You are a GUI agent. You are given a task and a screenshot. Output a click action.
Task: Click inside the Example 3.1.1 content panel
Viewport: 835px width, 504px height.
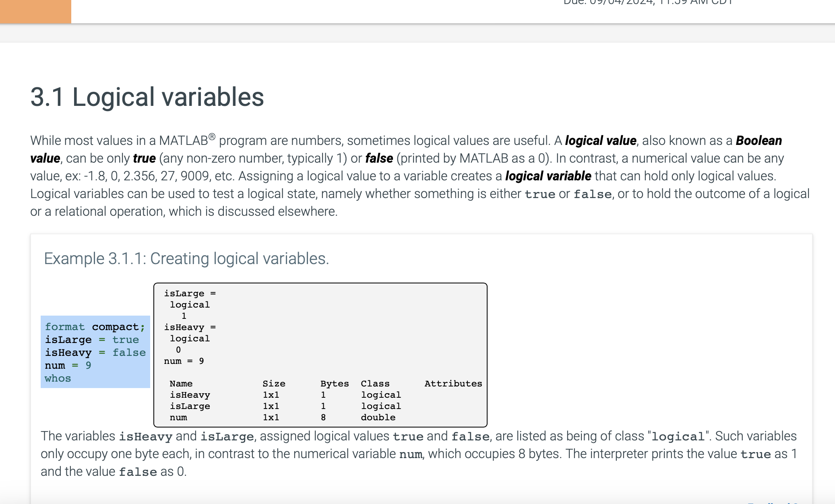[644, 302]
